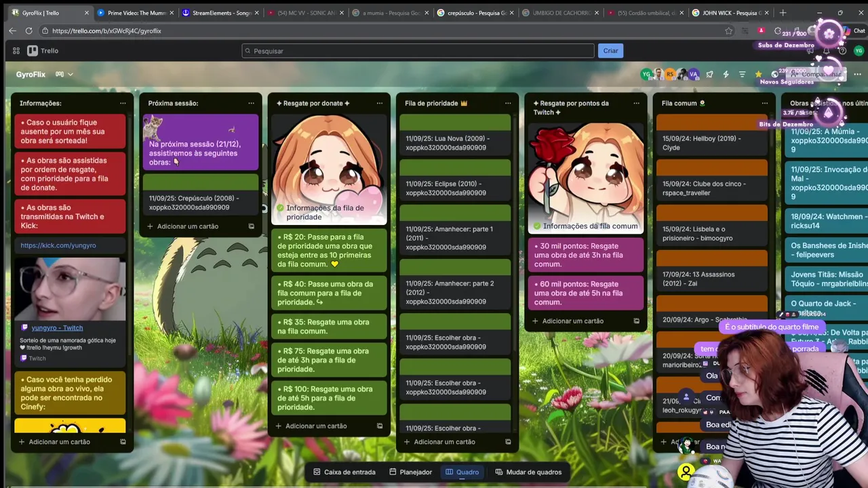
Task: Create from template icon in Resgate por donate list
Action: (x=379, y=426)
